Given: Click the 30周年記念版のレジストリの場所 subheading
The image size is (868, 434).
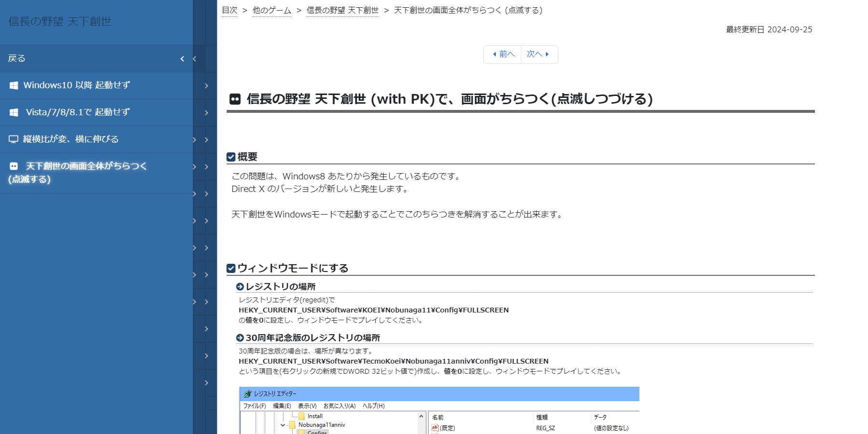Looking at the screenshot, I should pyautogui.click(x=313, y=338).
